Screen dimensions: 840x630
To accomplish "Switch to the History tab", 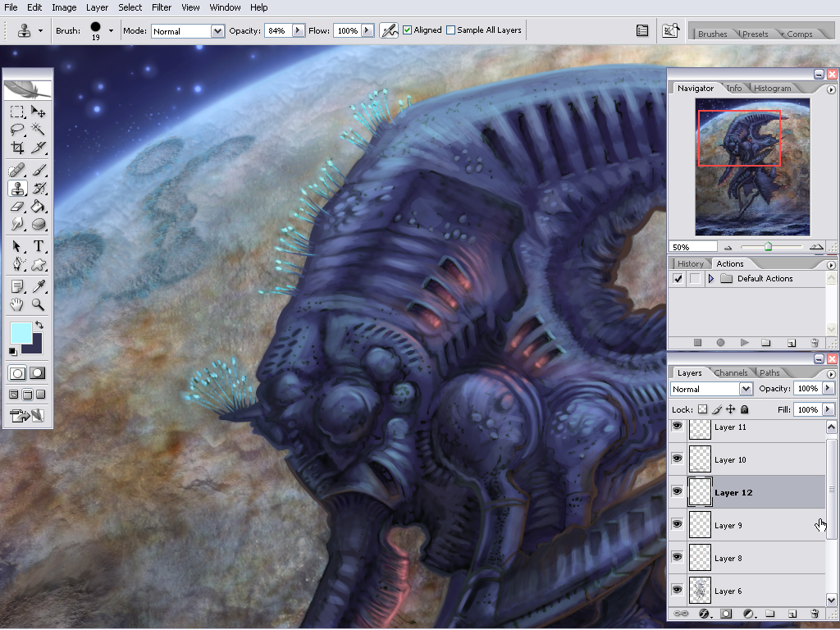I will 691,263.
